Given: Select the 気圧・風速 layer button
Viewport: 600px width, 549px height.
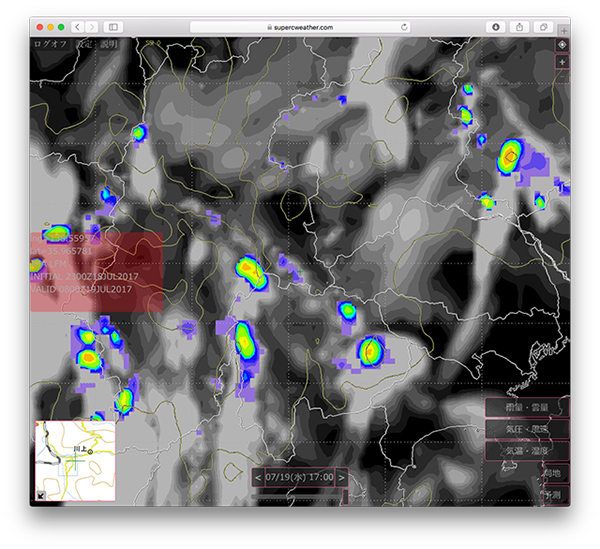Looking at the screenshot, I should pos(526,429).
